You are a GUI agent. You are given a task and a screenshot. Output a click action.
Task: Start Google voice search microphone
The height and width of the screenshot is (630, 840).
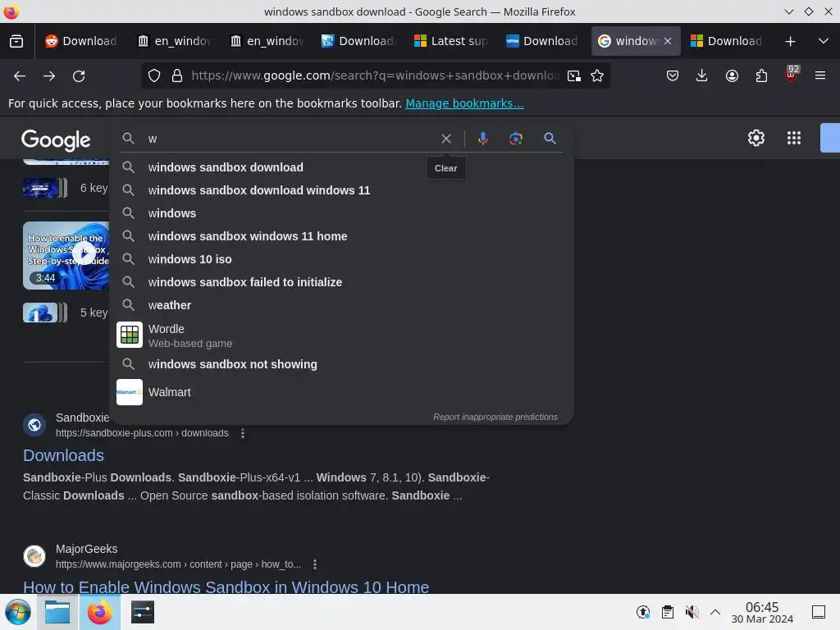(x=482, y=139)
